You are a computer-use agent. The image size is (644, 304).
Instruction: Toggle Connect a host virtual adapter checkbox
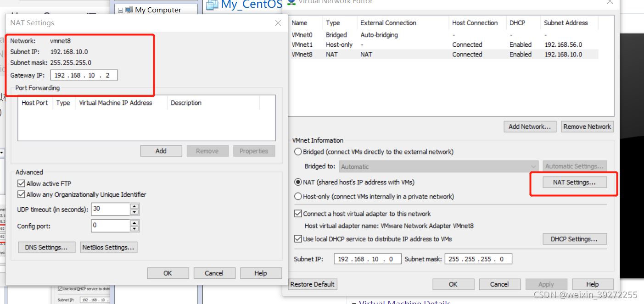pyautogui.click(x=297, y=214)
